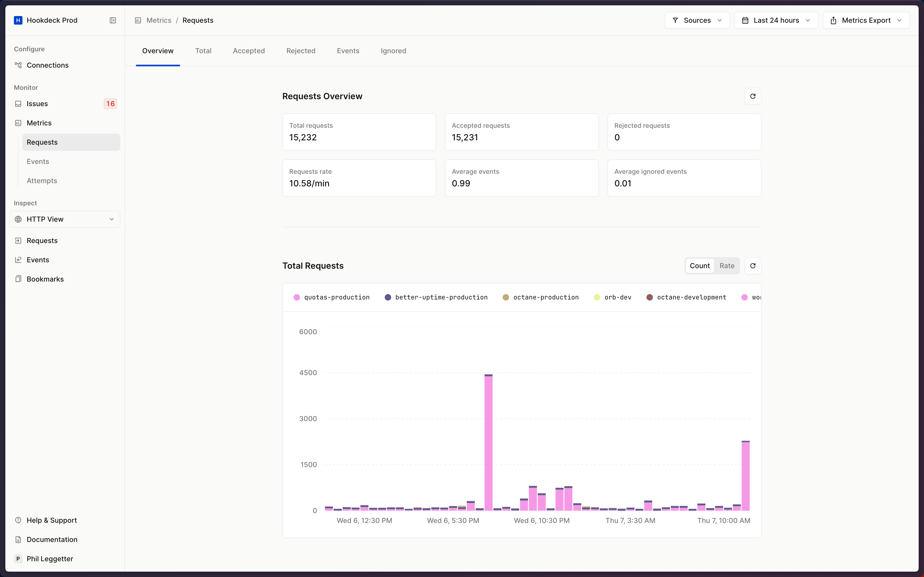Select Issues in the Monitor sidebar
Screen dimensions: 924x577
(x=37, y=103)
